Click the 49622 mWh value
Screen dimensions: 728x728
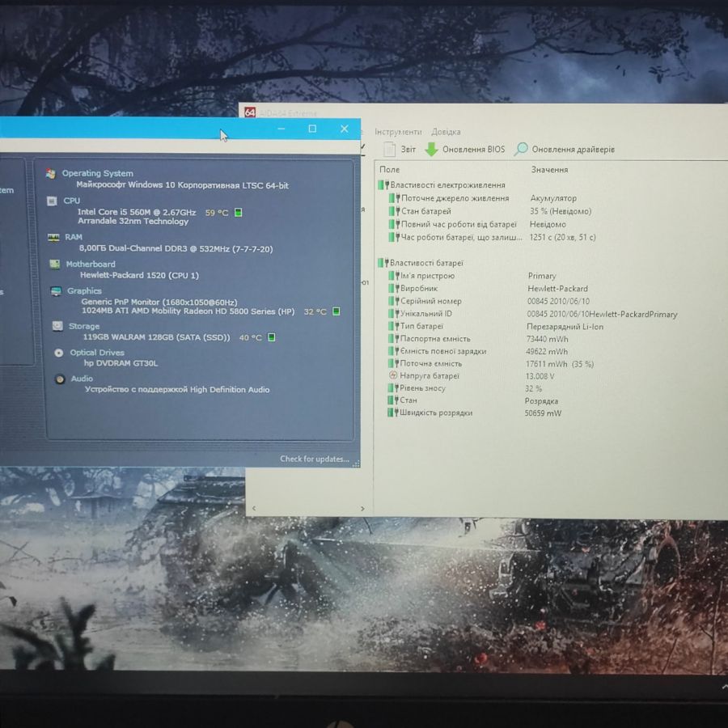[x=547, y=352]
